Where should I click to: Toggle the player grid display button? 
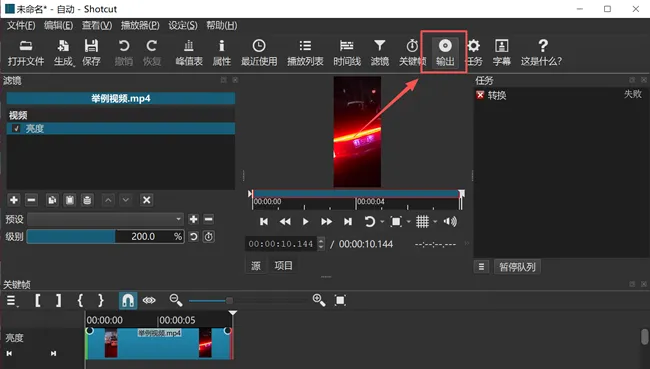tap(422, 222)
